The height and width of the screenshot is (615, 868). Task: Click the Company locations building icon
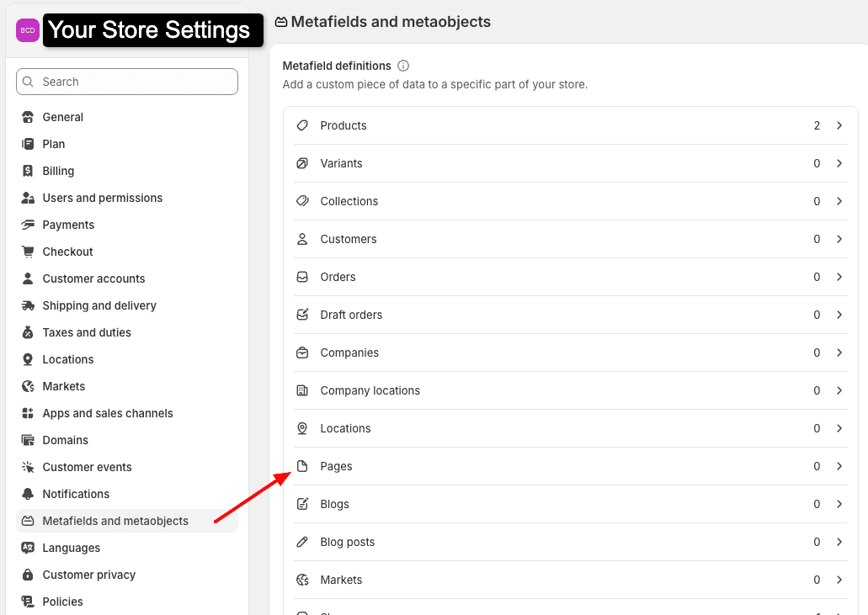(302, 390)
